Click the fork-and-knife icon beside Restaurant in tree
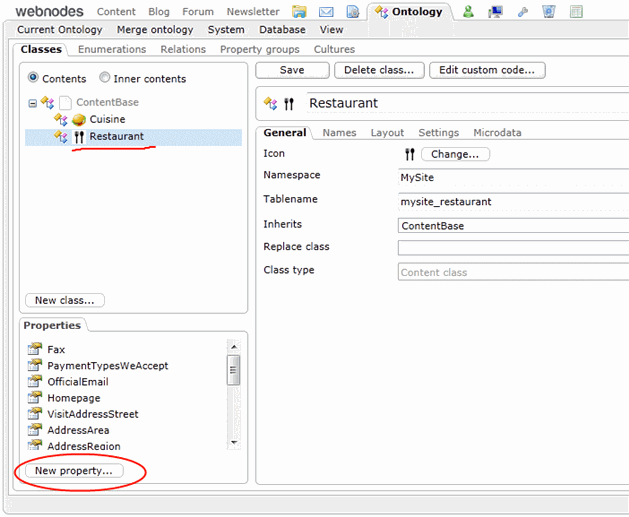The width and height of the screenshot is (629, 517). tap(78, 137)
